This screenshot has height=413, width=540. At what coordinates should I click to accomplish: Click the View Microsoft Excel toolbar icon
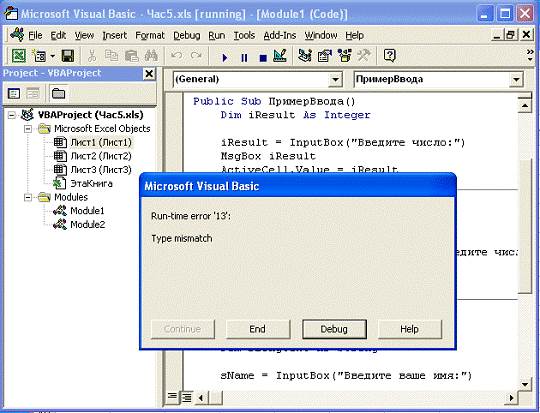click(19, 55)
